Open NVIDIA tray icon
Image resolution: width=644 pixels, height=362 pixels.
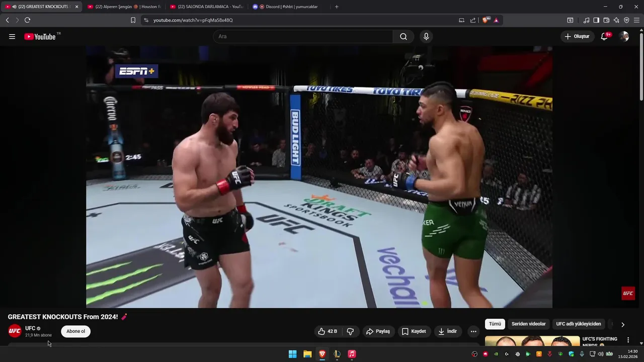click(496, 354)
